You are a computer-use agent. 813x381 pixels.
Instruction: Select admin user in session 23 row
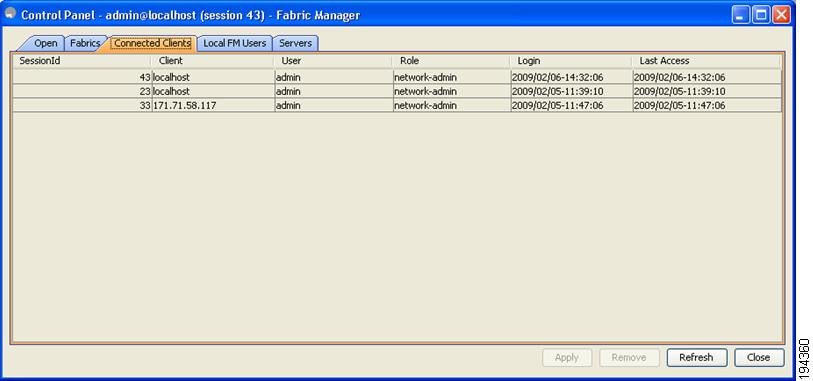coord(333,91)
